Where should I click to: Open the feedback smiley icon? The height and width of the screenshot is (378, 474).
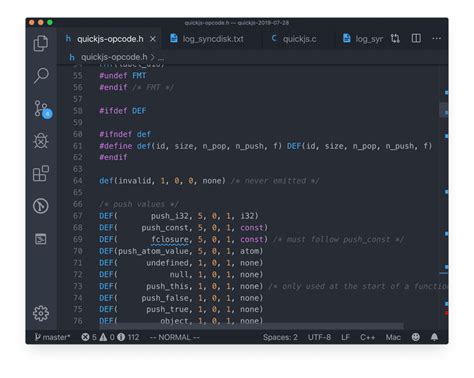pyautogui.click(x=416, y=337)
